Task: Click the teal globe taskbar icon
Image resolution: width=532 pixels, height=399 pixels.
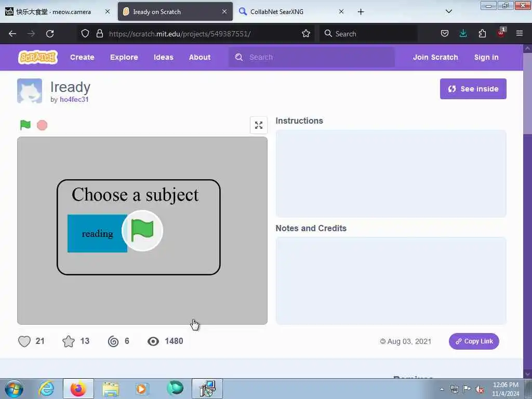Action: (175, 388)
